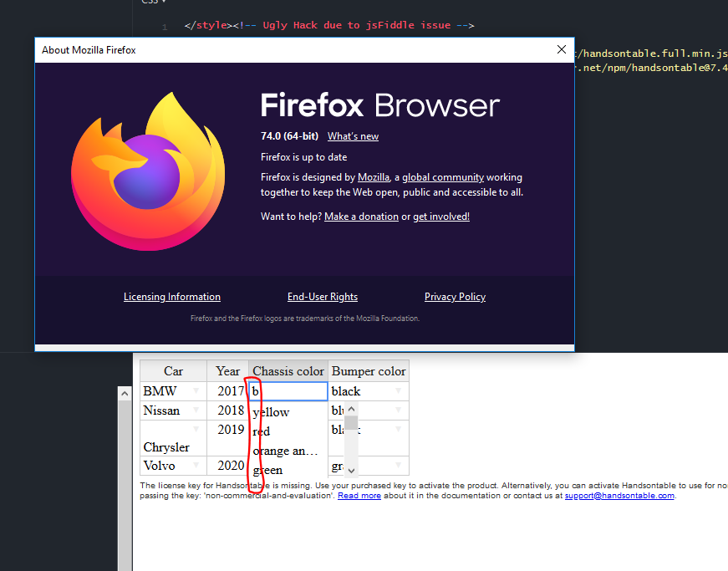Choose green from the color suggestions
The height and width of the screenshot is (571, 728).
click(288, 470)
